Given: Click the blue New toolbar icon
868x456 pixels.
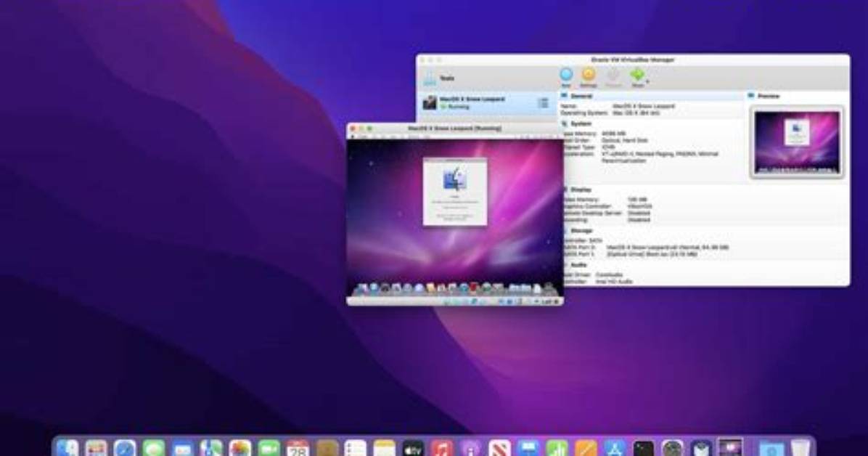Looking at the screenshot, I should 566,75.
